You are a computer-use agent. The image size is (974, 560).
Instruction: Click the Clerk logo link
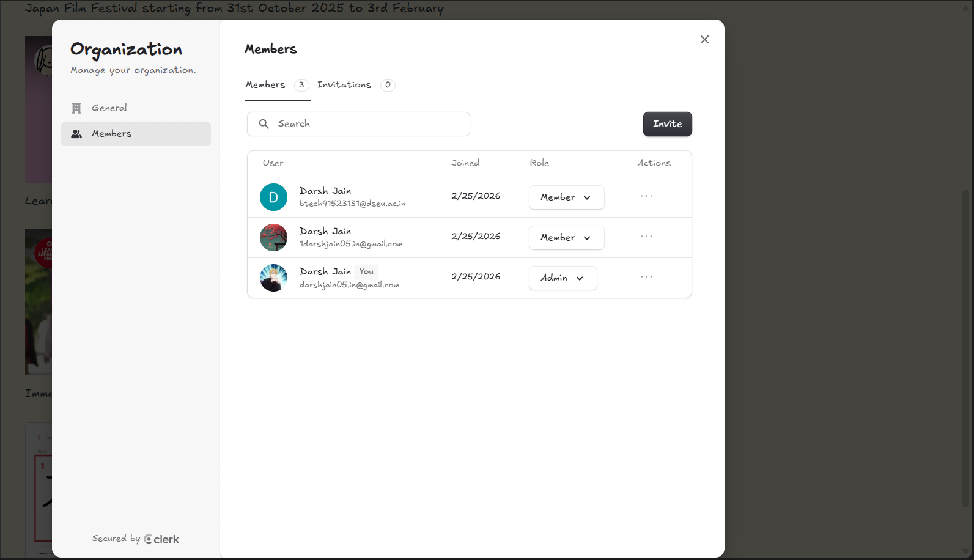click(161, 539)
